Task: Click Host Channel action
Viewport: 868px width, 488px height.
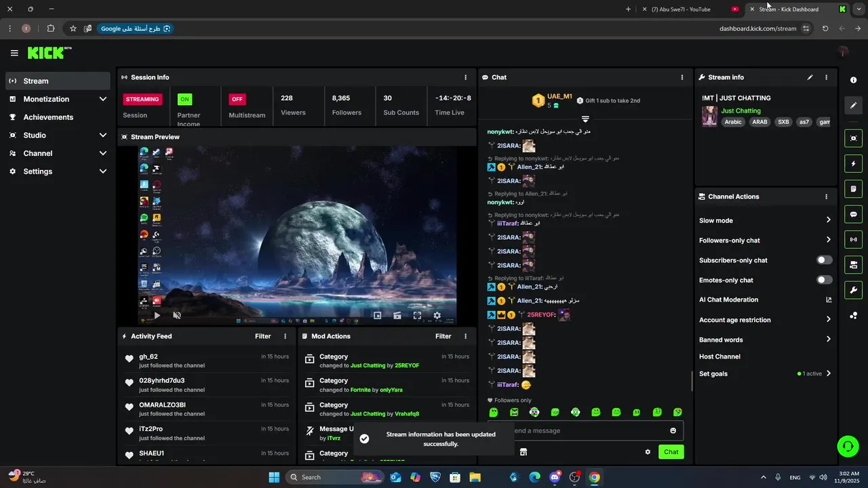Action: (x=719, y=357)
